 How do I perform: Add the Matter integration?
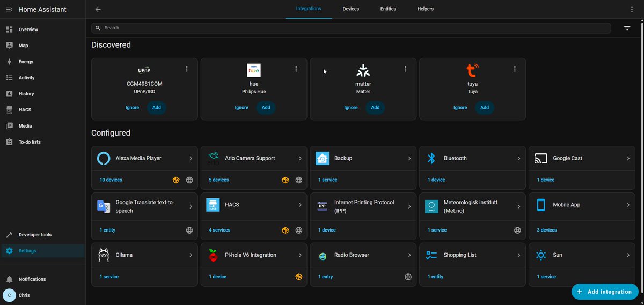point(375,108)
